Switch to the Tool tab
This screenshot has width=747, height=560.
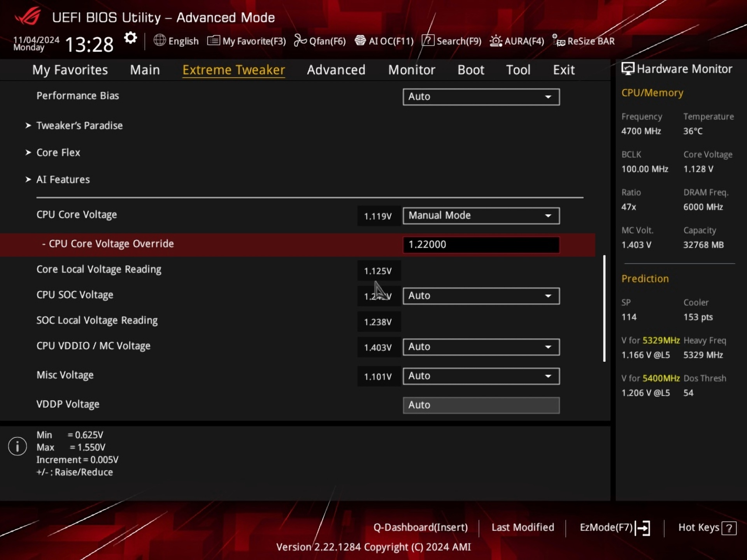point(518,70)
